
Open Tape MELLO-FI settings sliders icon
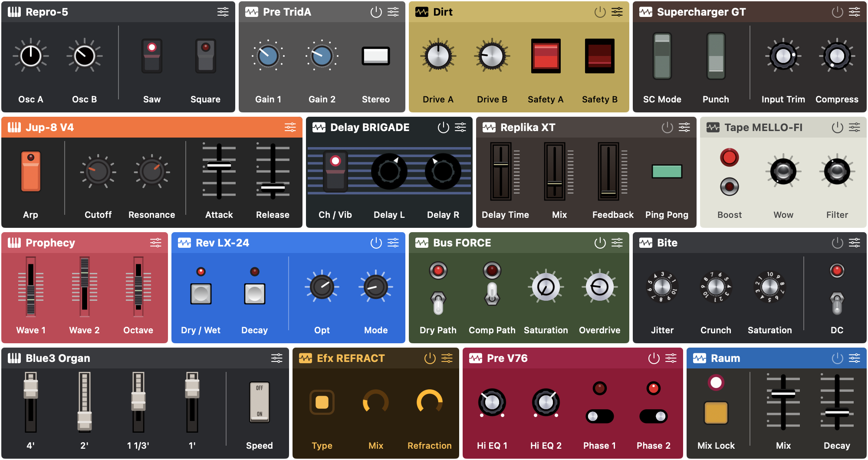(855, 127)
